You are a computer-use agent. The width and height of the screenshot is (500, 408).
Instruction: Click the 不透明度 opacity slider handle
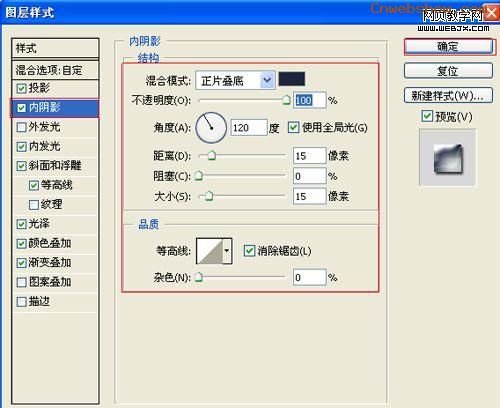286,100
